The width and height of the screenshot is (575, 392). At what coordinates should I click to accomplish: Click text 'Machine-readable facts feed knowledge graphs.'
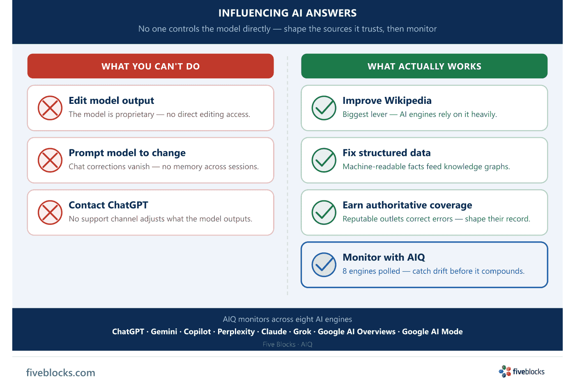(x=426, y=167)
